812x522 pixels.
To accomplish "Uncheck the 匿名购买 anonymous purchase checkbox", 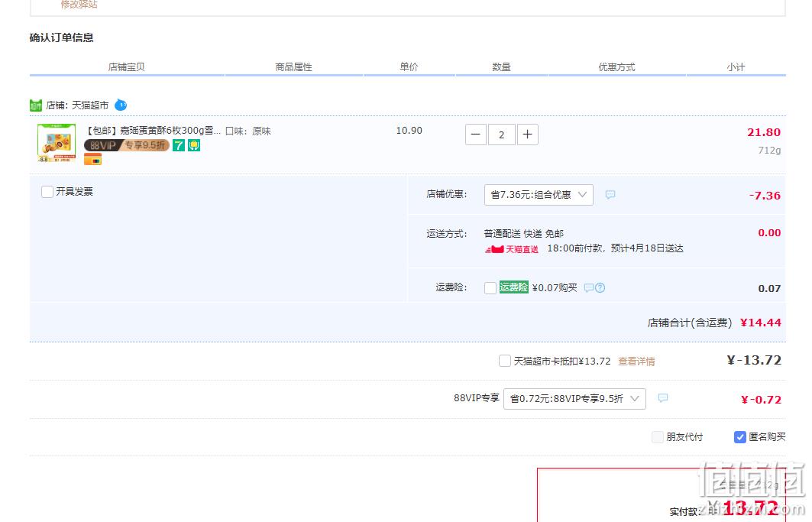I will pyautogui.click(x=740, y=437).
